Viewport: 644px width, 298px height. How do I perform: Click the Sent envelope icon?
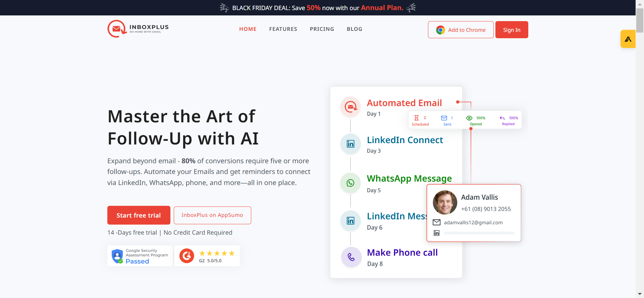pos(444,118)
